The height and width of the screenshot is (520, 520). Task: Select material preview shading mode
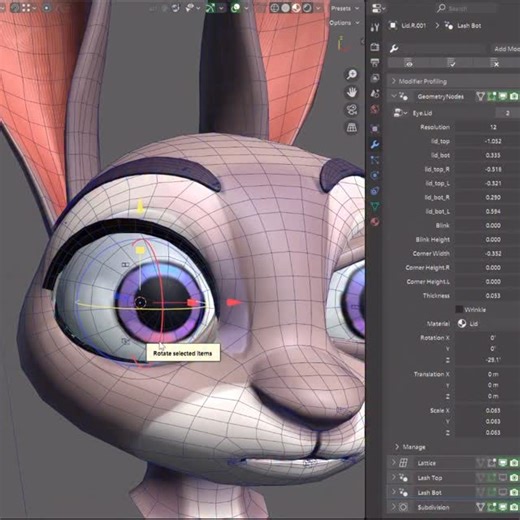point(296,8)
